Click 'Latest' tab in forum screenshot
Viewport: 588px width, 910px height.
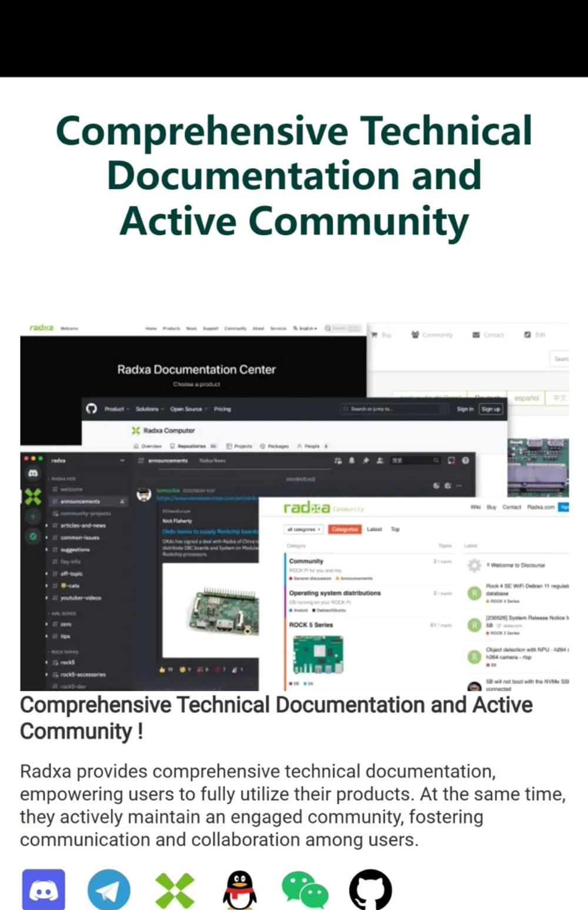coord(375,529)
